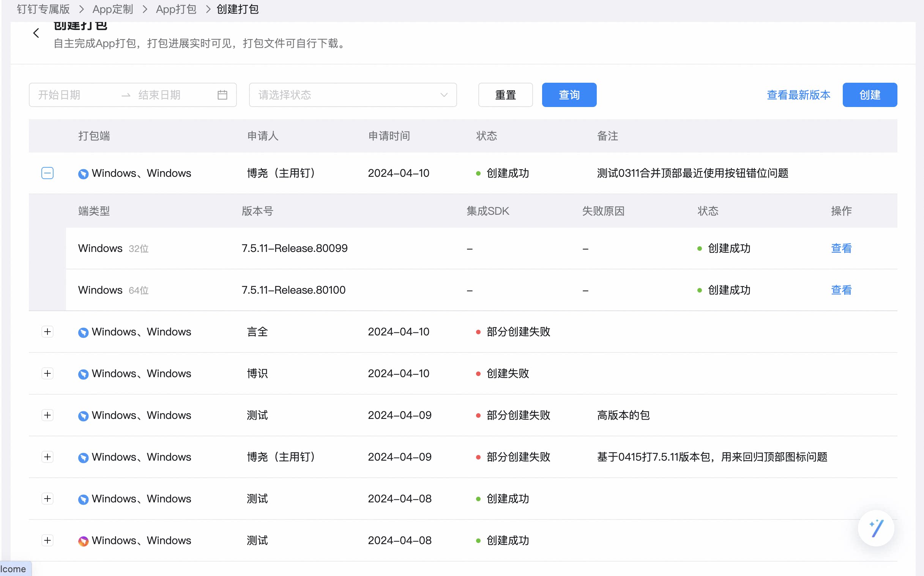The image size is (924, 576).
Task: Expand the 言全 package row
Action: tap(47, 332)
